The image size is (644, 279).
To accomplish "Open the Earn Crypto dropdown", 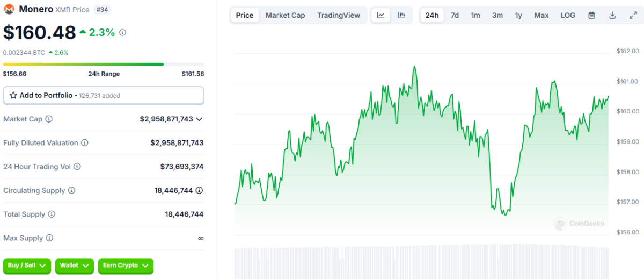I will click(x=126, y=266).
